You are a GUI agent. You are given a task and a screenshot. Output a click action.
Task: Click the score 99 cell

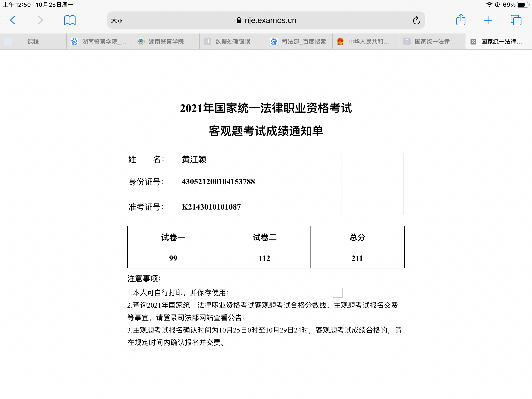173,258
